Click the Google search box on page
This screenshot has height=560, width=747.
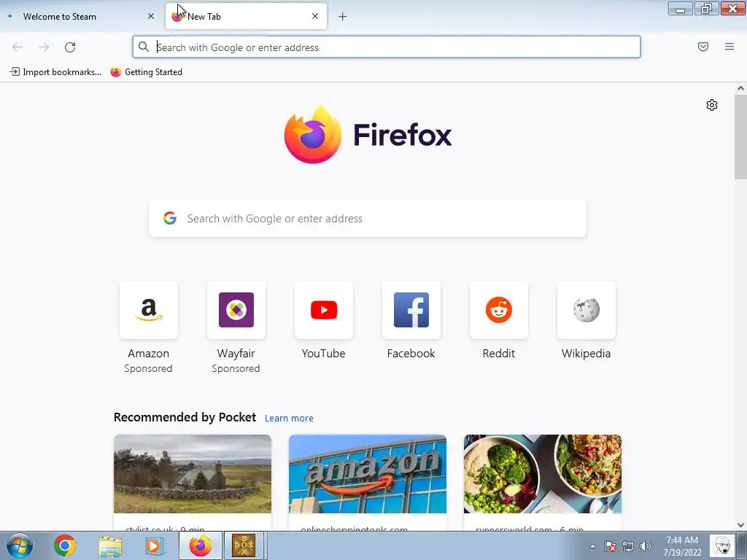coord(368,219)
